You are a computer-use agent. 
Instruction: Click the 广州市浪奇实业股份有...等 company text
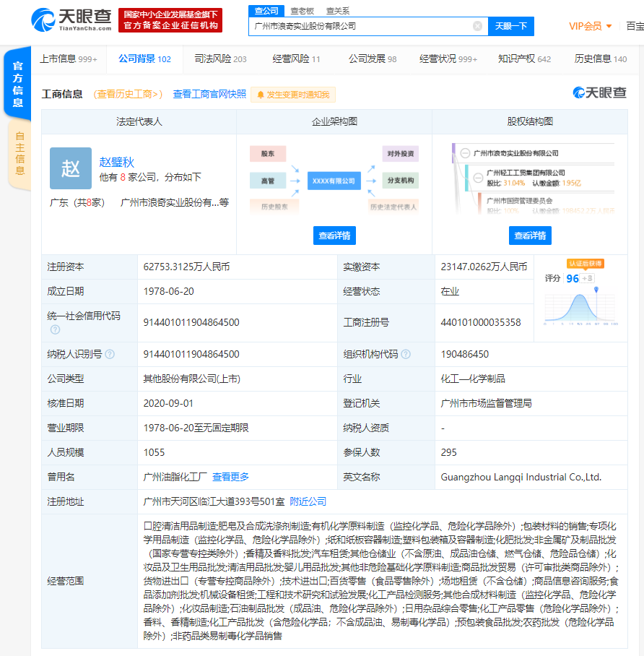tap(175, 203)
